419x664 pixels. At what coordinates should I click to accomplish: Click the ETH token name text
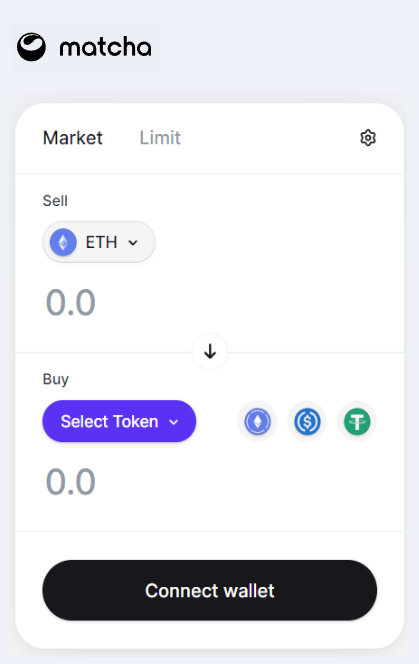(x=101, y=243)
